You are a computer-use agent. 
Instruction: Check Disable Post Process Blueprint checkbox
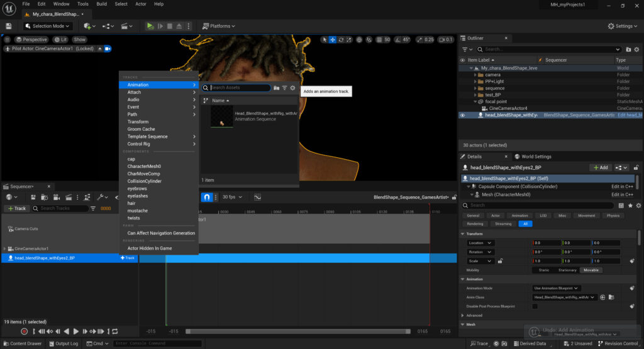(x=535, y=306)
